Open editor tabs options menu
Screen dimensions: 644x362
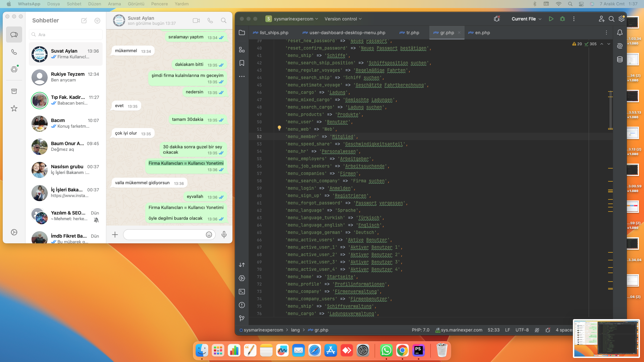coord(606,33)
